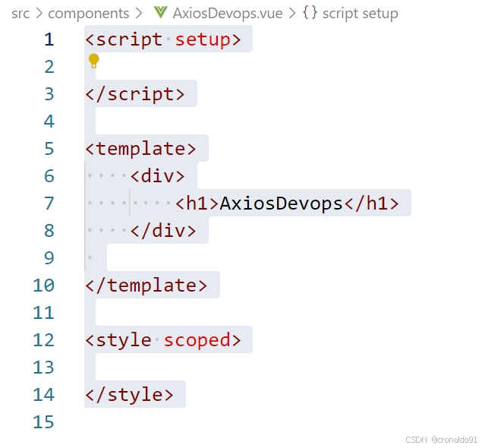Click the closing </style> tag
Viewport: 485px width, 448px height.
click(x=130, y=395)
